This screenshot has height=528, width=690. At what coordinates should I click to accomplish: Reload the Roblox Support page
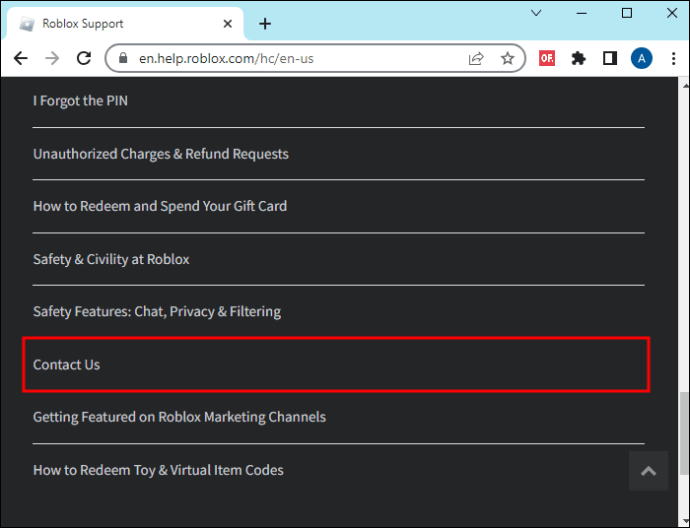pyautogui.click(x=84, y=58)
